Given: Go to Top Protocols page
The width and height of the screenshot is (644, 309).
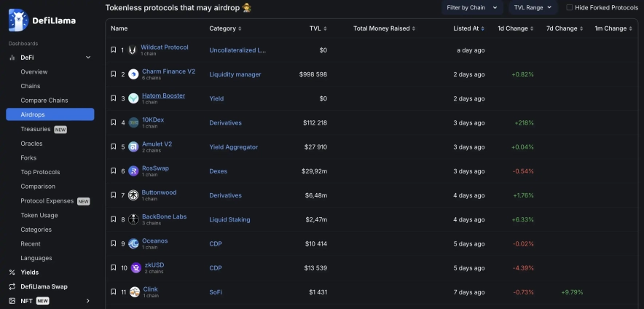Looking at the screenshot, I should [40, 172].
